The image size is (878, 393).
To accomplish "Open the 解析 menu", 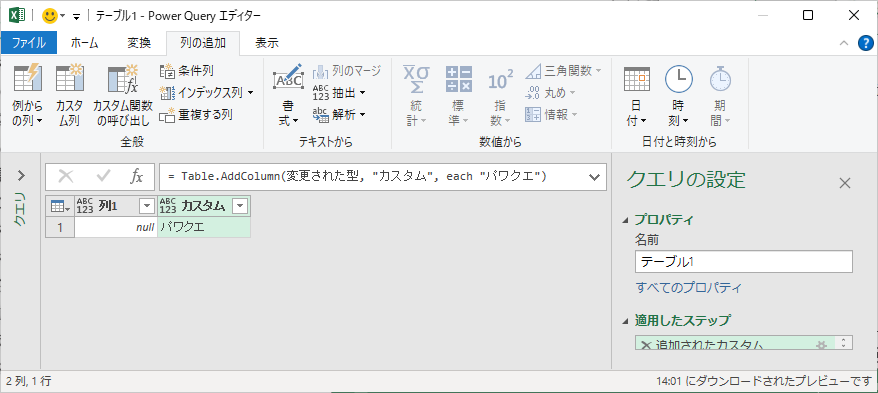I will (339, 115).
